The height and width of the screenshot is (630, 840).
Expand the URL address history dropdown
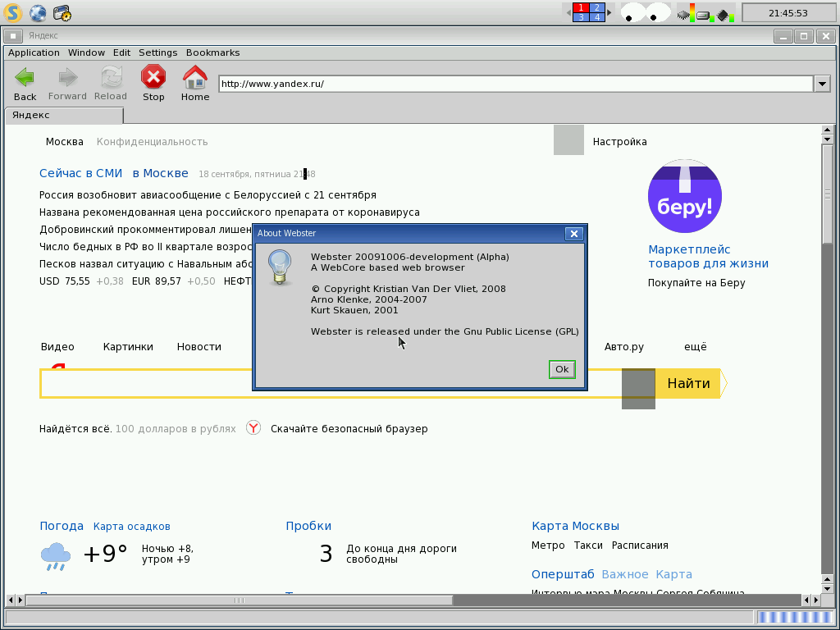coord(823,84)
